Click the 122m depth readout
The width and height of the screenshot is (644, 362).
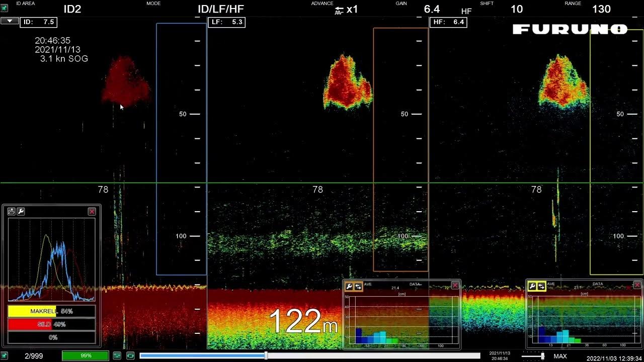pos(303,322)
